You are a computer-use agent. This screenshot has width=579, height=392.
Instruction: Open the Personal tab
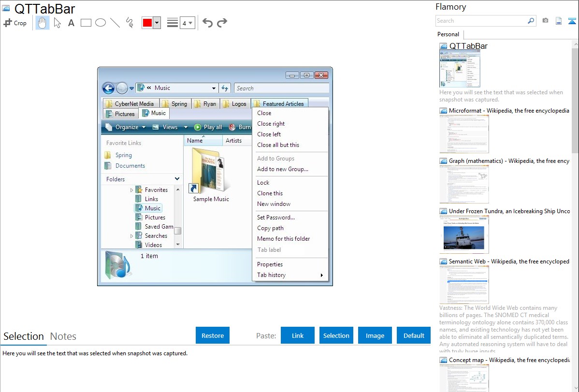449,34
